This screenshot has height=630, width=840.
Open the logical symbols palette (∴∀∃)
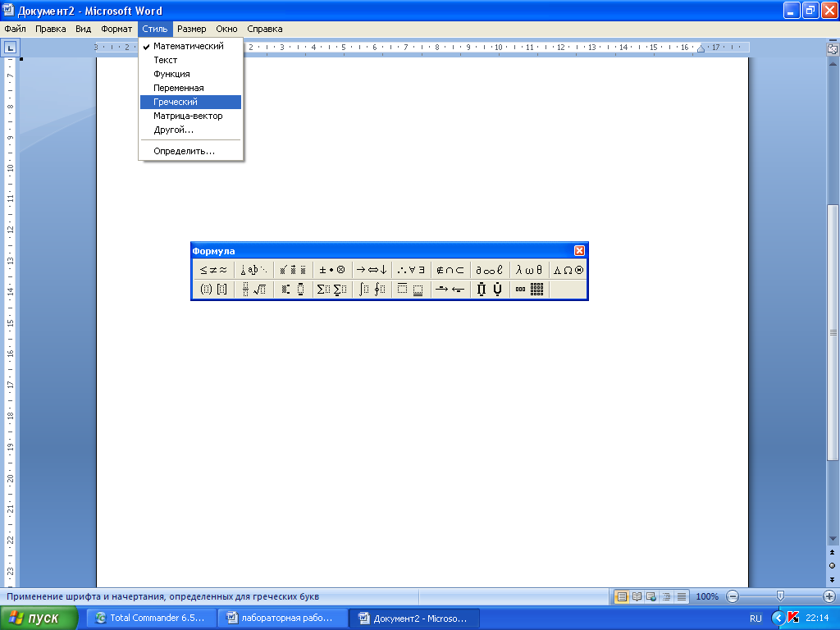pos(411,270)
